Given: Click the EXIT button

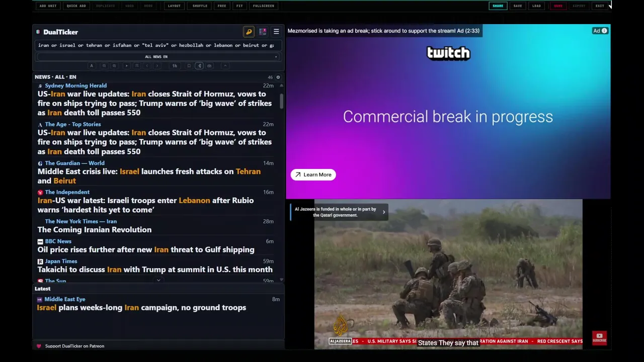Looking at the screenshot, I should coord(600,6).
